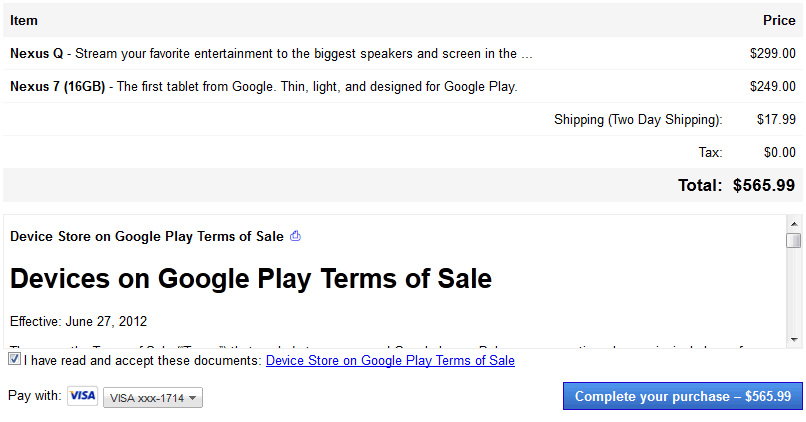Open Terms of Sale in new window icon
806x422 pixels.
pos(295,237)
